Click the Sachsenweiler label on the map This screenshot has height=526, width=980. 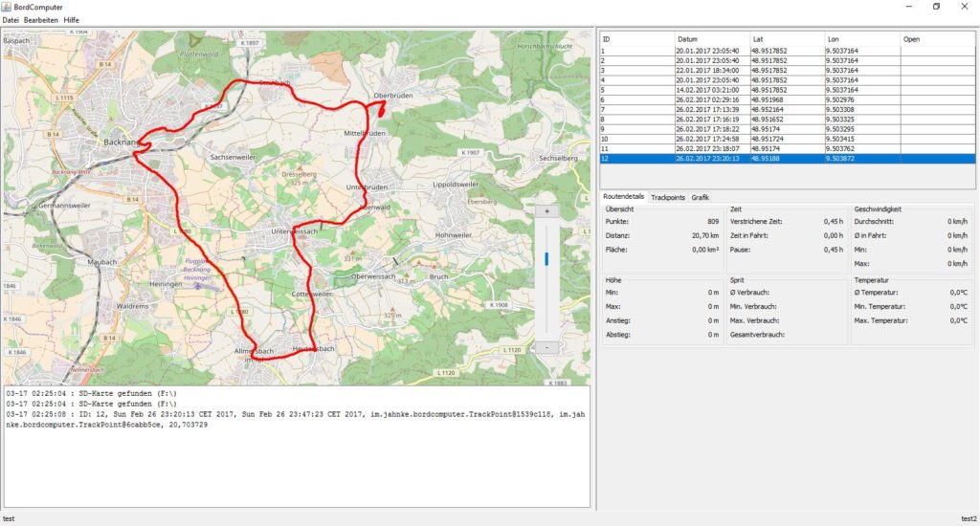(233, 158)
